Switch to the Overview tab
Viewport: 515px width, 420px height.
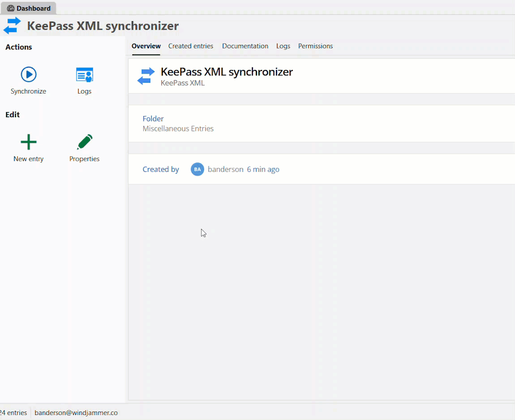point(146,46)
